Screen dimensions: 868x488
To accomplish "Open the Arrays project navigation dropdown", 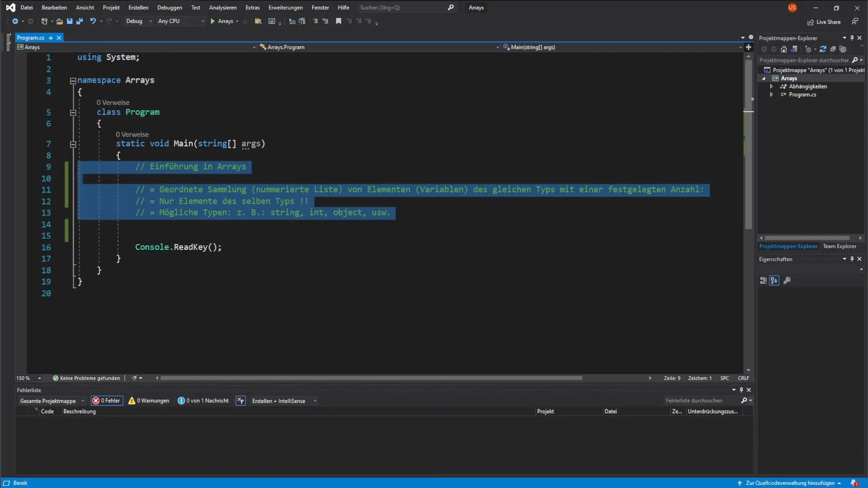I will (136, 47).
